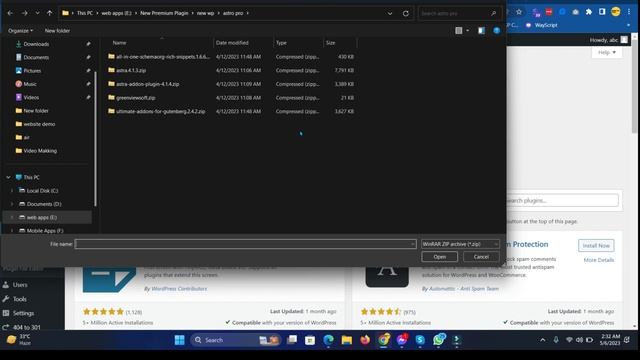Open the Organize menu
Screen dimensions: 640x360
tap(20, 31)
